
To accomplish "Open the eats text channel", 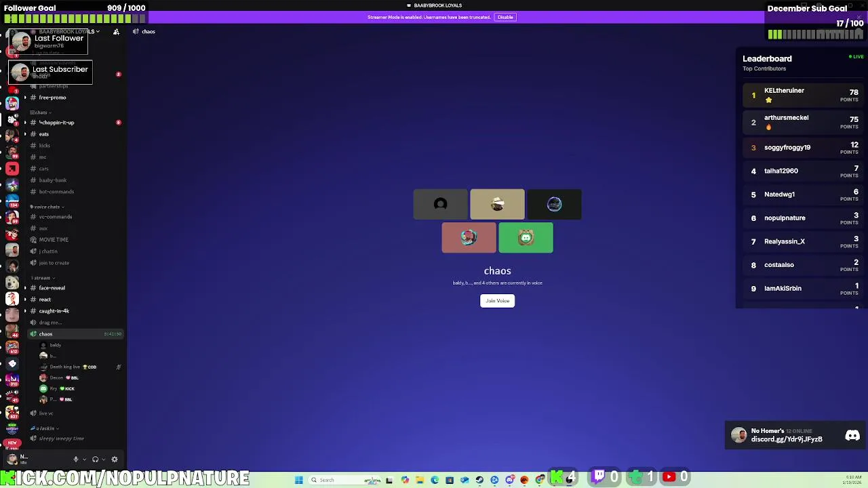I will (x=43, y=134).
